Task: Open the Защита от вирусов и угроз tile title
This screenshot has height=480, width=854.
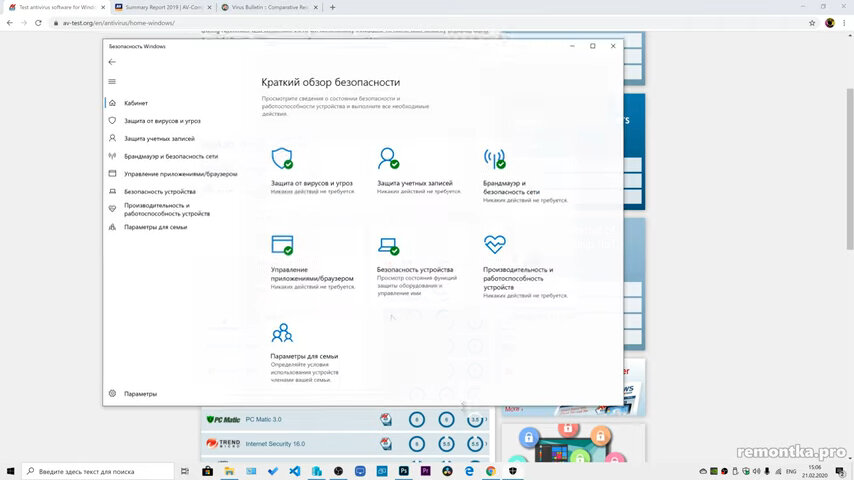Action: tap(312, 184)
